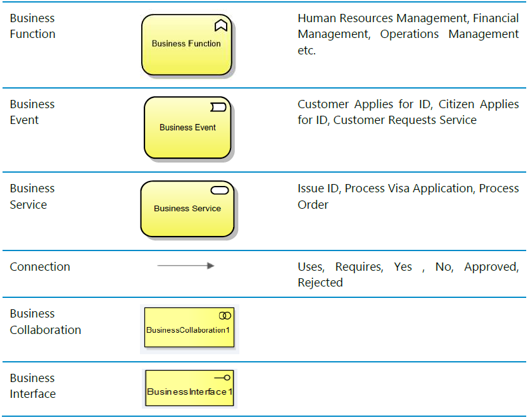Click the pill-shaped icon in Business Service shape
This screenshot has width=530, height=420.
click(x=220, y=190)
